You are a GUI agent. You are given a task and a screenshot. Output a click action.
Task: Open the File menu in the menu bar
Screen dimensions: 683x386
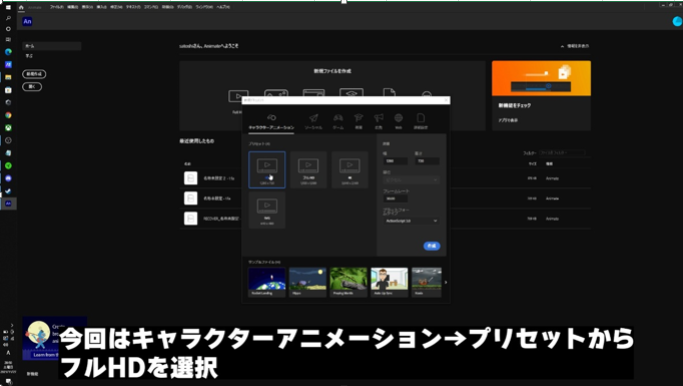click(57, 7)
